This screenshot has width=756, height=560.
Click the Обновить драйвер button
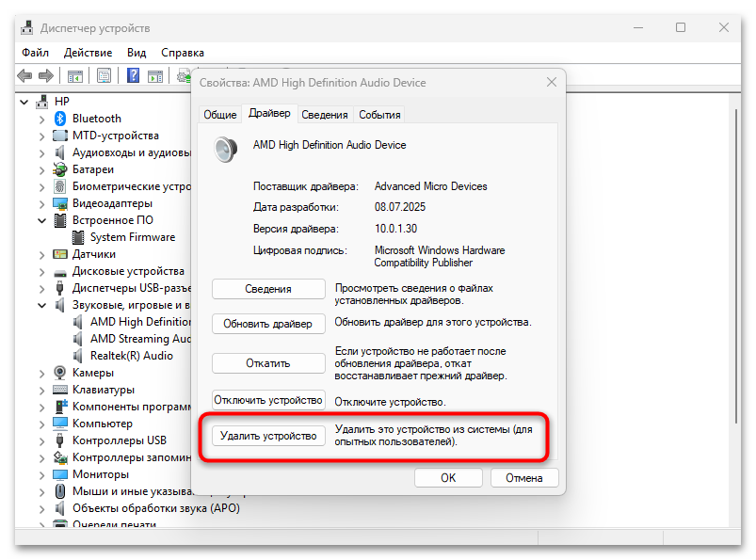pyautogui.click(x=268, y=324)
